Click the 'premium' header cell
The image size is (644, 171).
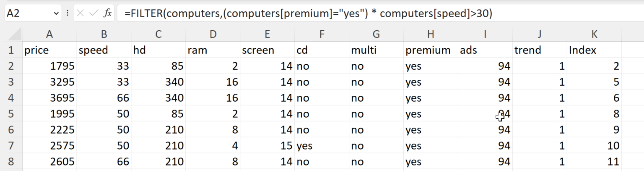coord(431,50)
